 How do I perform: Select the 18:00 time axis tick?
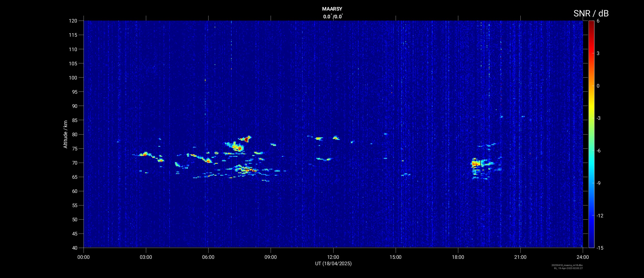(x=458, y=257)
